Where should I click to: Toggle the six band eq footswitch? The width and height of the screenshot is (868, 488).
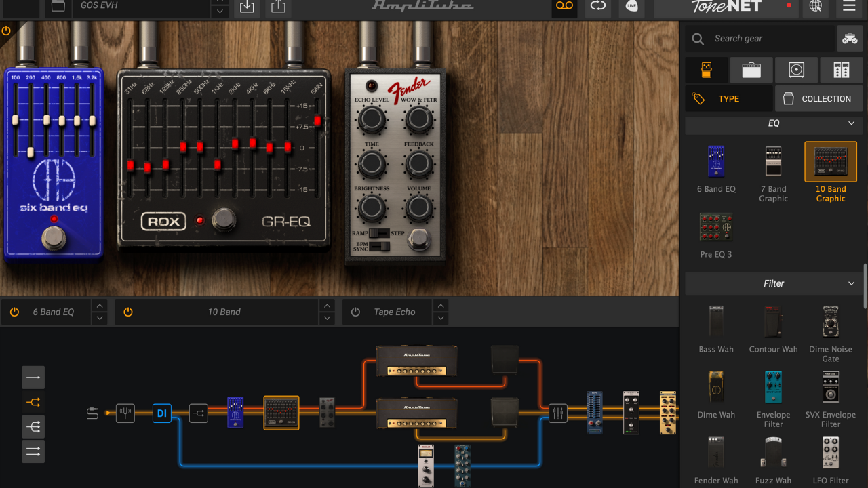click(54, 239)
